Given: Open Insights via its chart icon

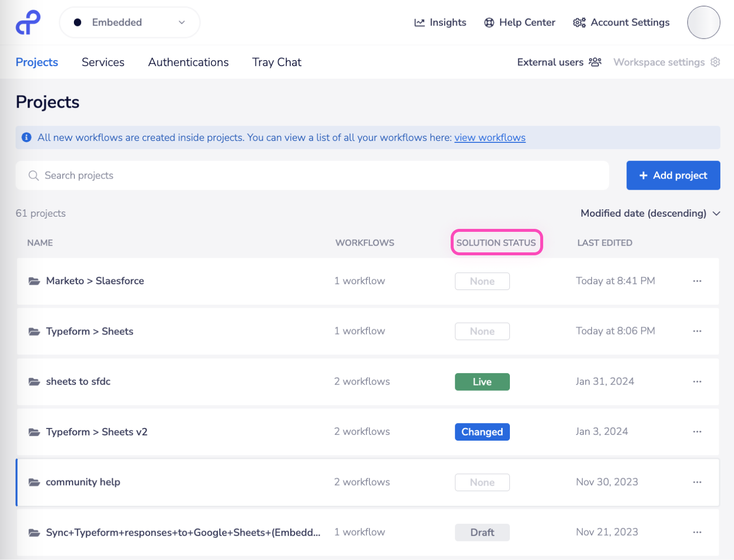Looking at the screenshot, I should pyautogui.click(x=419, y=22).
